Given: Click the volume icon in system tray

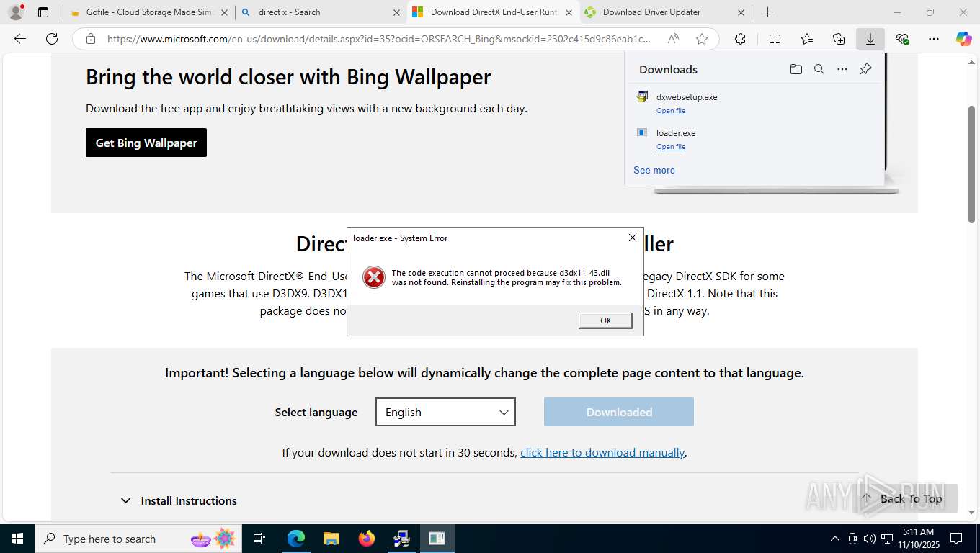Looking at the screenshot, I should tap(870, 539).
